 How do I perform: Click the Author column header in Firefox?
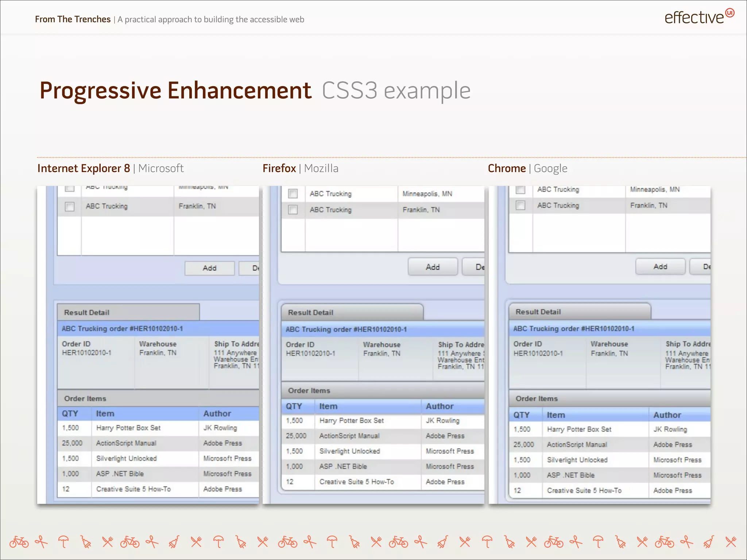click(x=453, y=406)
